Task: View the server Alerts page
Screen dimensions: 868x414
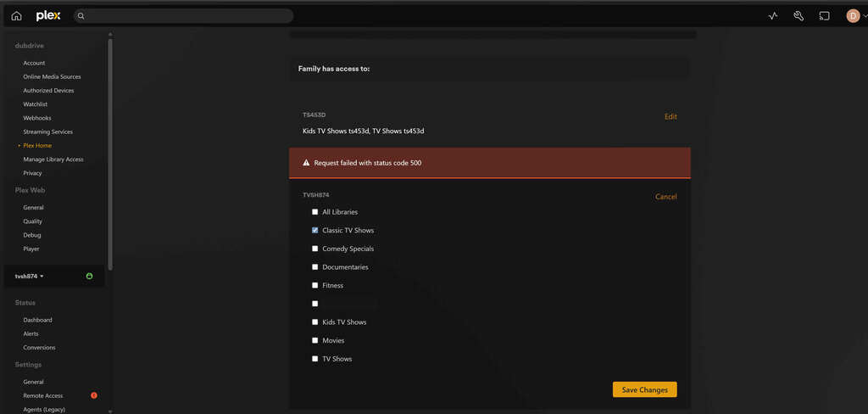Action: pos(31,333)
